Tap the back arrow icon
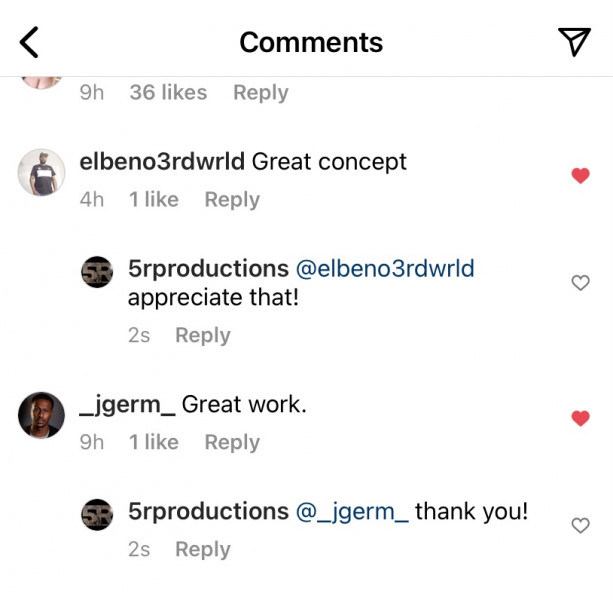The width and height of the screenshot is (613, 600). [29, 42]
